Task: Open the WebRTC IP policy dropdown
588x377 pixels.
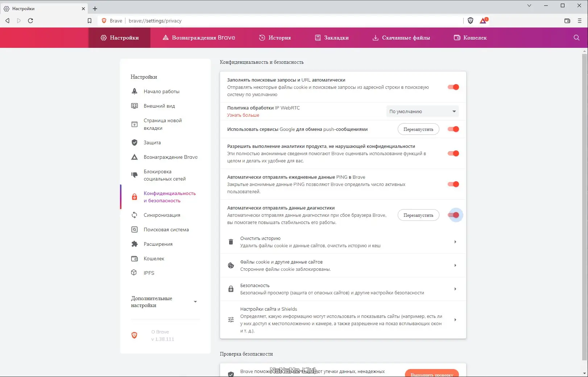Action: click(422, 111)
